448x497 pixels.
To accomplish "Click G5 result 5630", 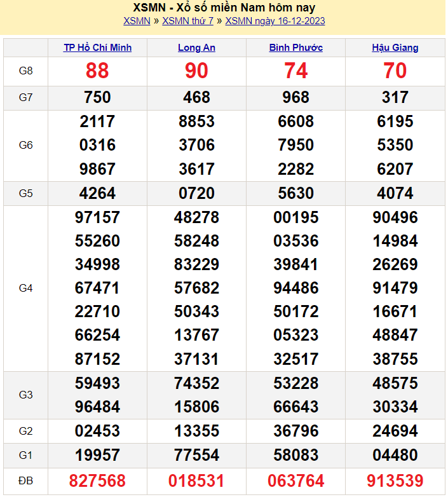I will (295, 193).
